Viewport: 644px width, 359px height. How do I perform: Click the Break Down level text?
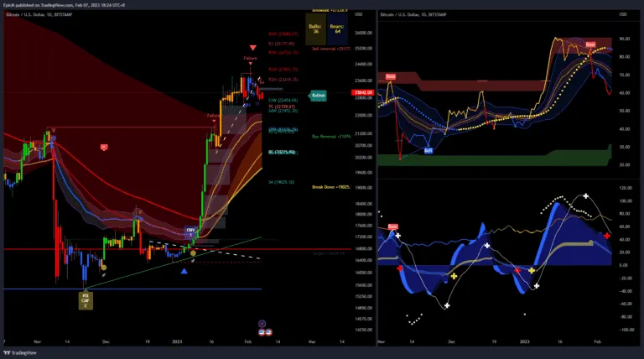pyautogui.click(x=330, y=187)
